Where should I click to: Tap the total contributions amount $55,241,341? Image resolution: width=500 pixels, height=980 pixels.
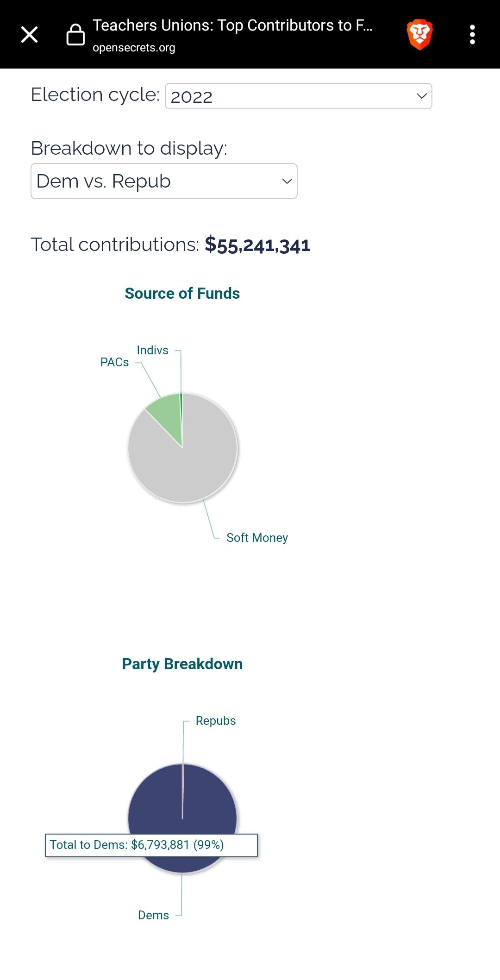(257, 245)
